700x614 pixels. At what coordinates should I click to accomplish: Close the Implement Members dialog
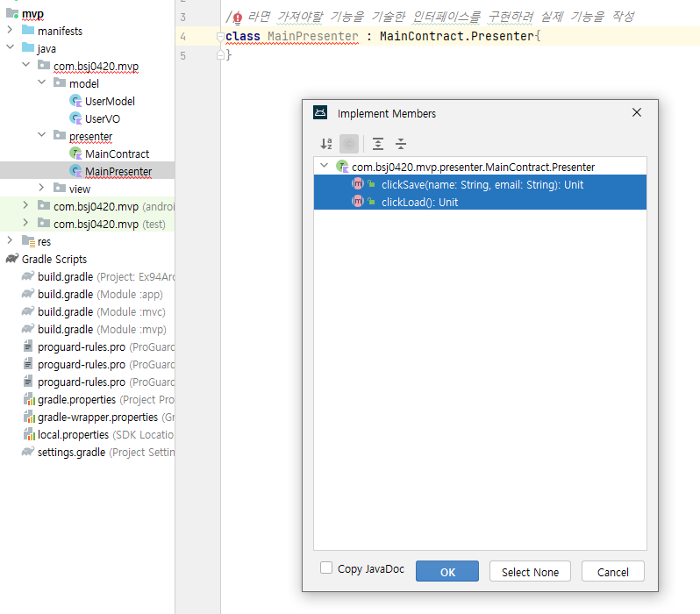637,112
